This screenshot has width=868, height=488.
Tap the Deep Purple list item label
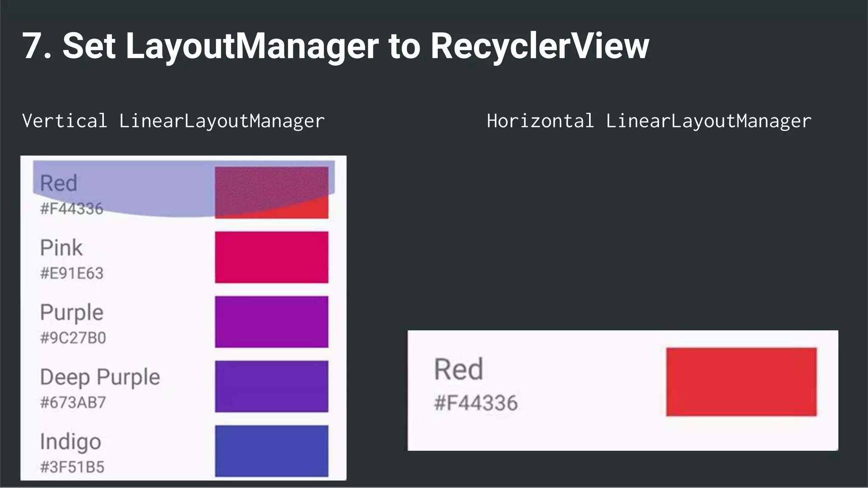(x=100, y=377)
